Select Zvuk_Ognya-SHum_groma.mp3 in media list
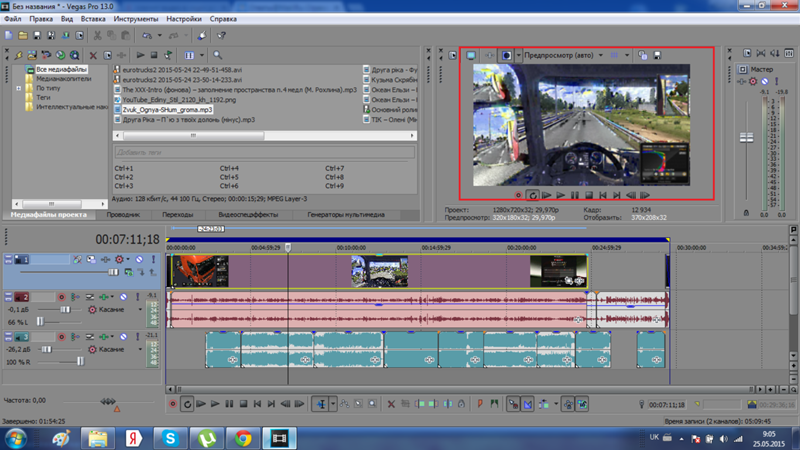The height and width of the screenshot is (450, 800). coord(167,110)
